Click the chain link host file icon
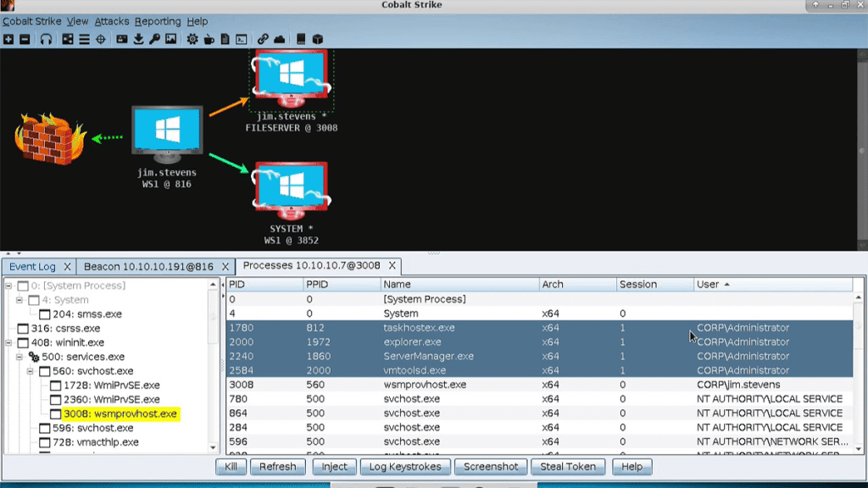The height and width of the screenshot is (488, 868). (x=263, y=39)
